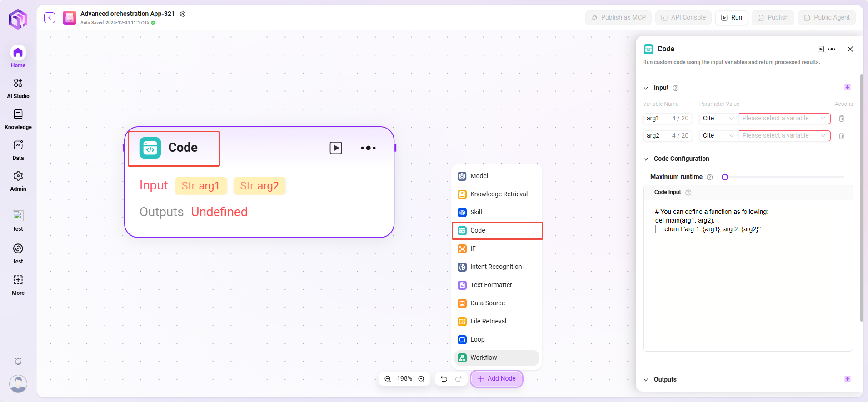
Task: Click the zoom out magnifier icon
Action: point(388,379)
